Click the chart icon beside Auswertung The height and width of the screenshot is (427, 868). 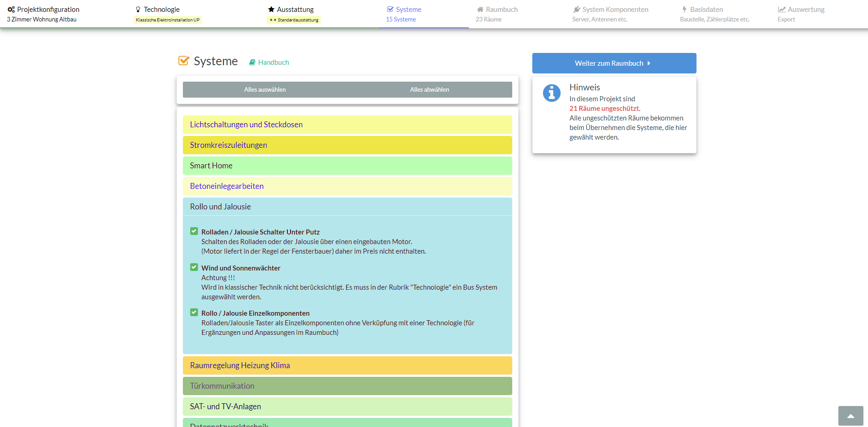(x=782, y=10)
